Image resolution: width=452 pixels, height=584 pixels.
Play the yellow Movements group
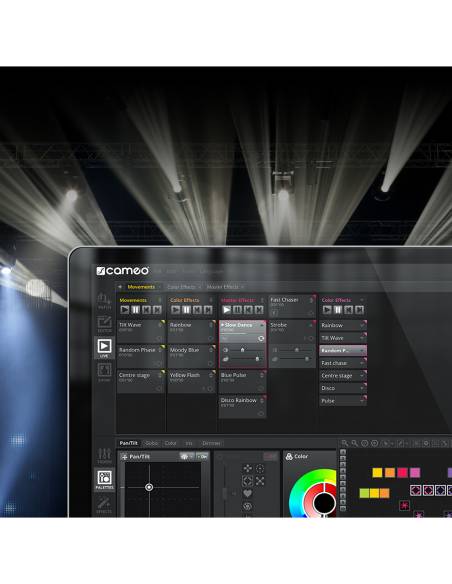125,310
